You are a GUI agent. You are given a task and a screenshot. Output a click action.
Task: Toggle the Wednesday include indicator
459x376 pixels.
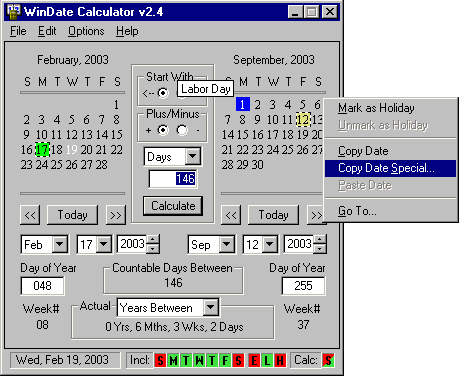click(199, 360)
